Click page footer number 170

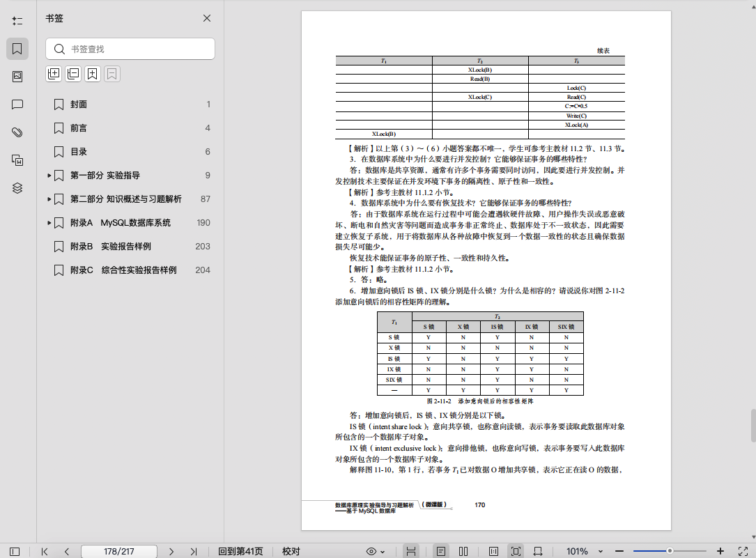point(480,505)
